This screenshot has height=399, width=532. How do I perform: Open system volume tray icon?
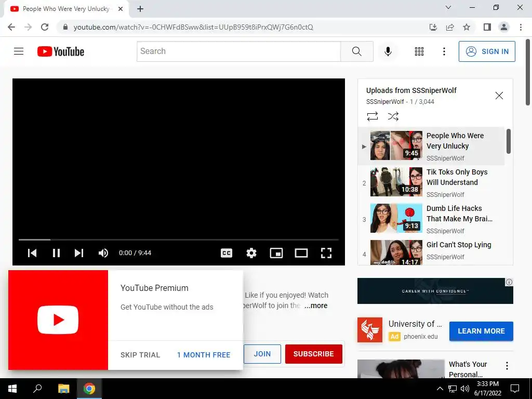tap(465, 389)
